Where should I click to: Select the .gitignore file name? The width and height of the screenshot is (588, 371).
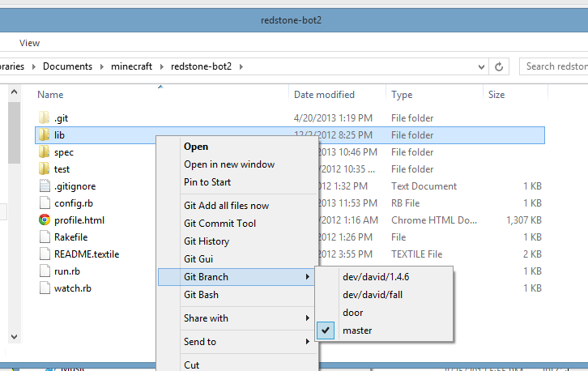click(x=75, y=186)
